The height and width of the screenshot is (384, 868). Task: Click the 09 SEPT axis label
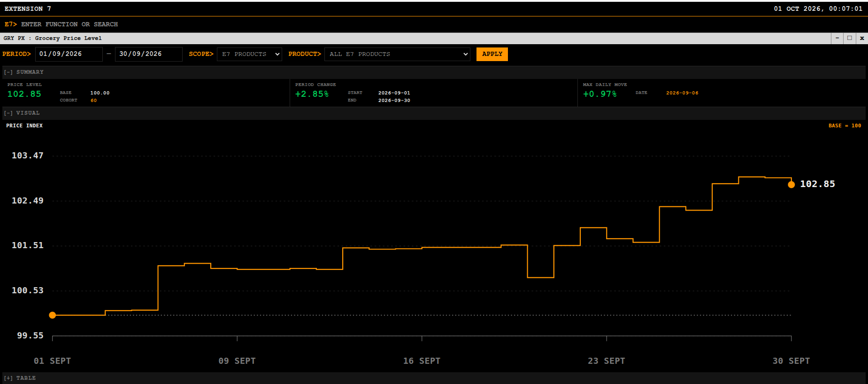tap(237, 361)
